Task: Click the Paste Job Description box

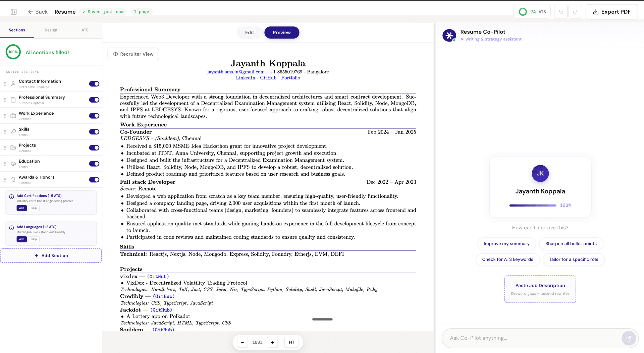Action: point(540,289)
